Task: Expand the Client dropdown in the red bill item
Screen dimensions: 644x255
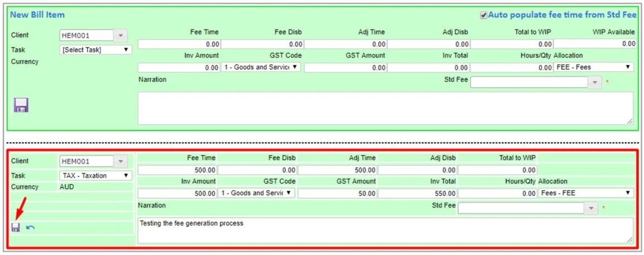Action: click(x=120, y=162)
